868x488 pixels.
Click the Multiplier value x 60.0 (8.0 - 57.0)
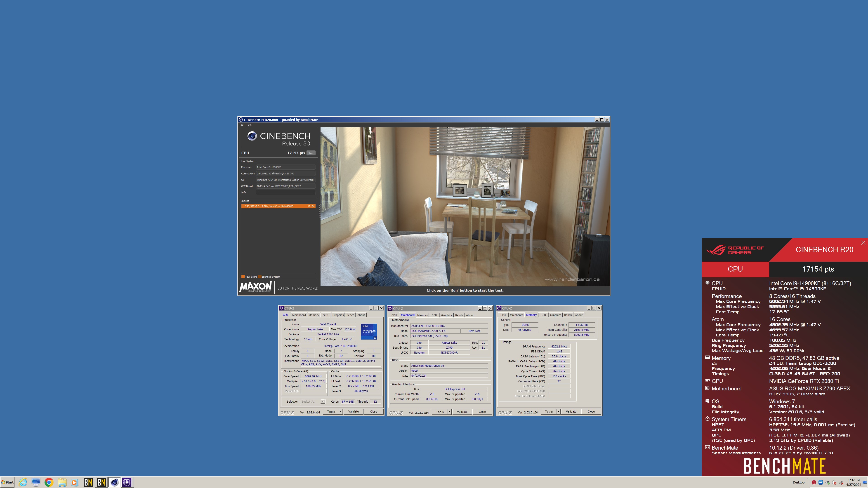[x=313, y=381]
